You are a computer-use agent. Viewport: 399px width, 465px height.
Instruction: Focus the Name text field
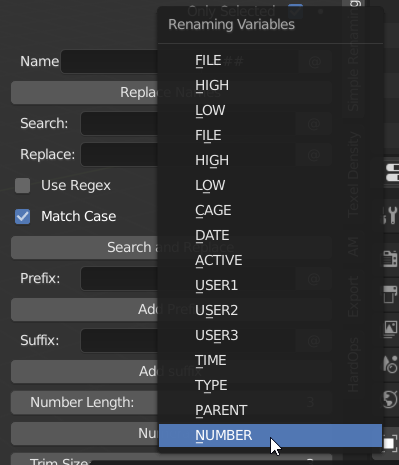tap(109, 61)
